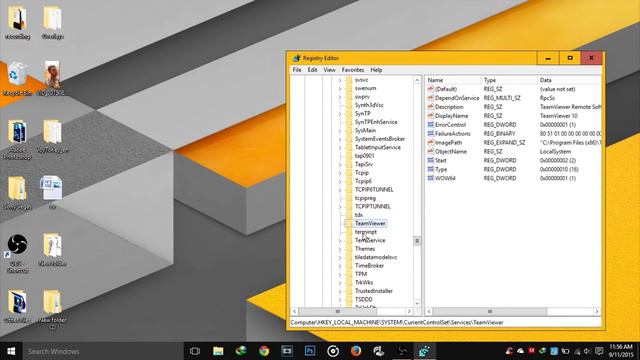Expand the SystemEventsBroker key

(340, 139)
